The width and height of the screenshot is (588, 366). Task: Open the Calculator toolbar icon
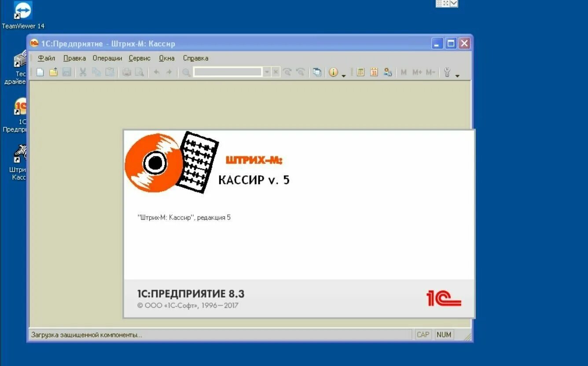click(360, 72)
